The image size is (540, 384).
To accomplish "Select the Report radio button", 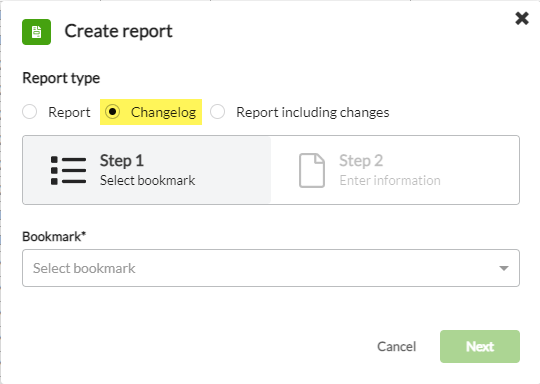I will pyautogui.click(x=30, y=112).
